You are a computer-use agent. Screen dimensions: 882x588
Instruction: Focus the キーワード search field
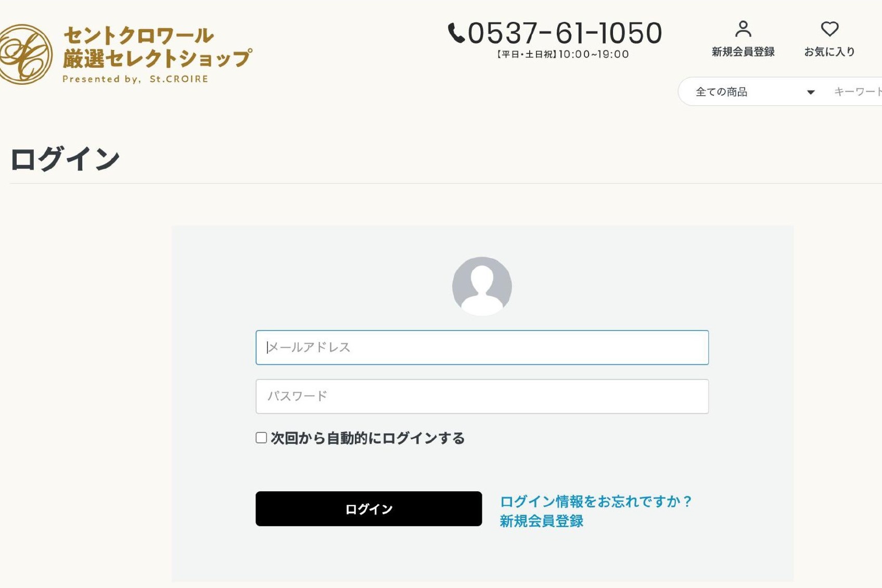click(857, 92)
